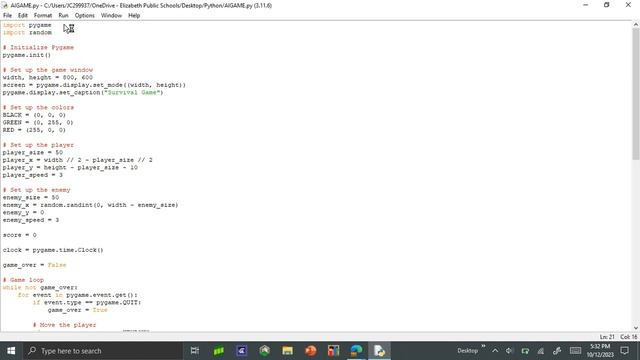The image size is (640, 360).
Task: Click the 'Col: 16' status bar entry
Action: pos(629,337)
